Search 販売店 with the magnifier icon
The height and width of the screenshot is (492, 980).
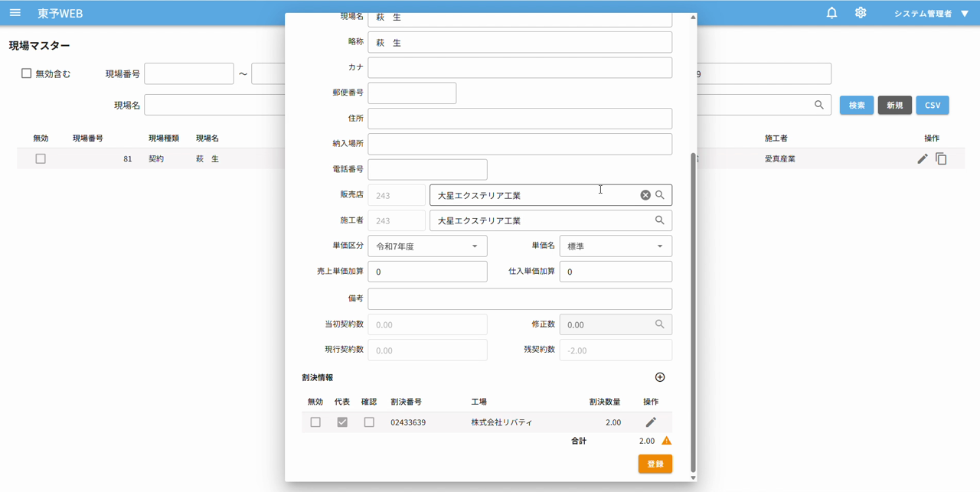[660, 195]
